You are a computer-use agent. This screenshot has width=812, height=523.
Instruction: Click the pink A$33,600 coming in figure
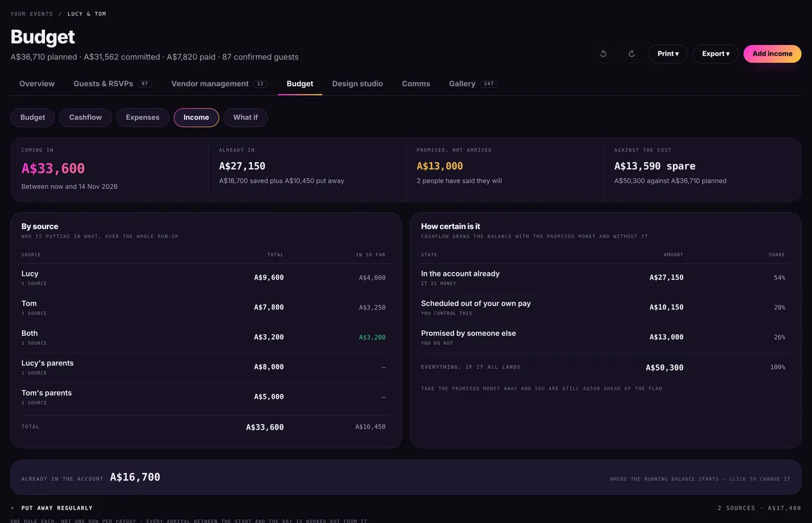[x=53, y=169]
